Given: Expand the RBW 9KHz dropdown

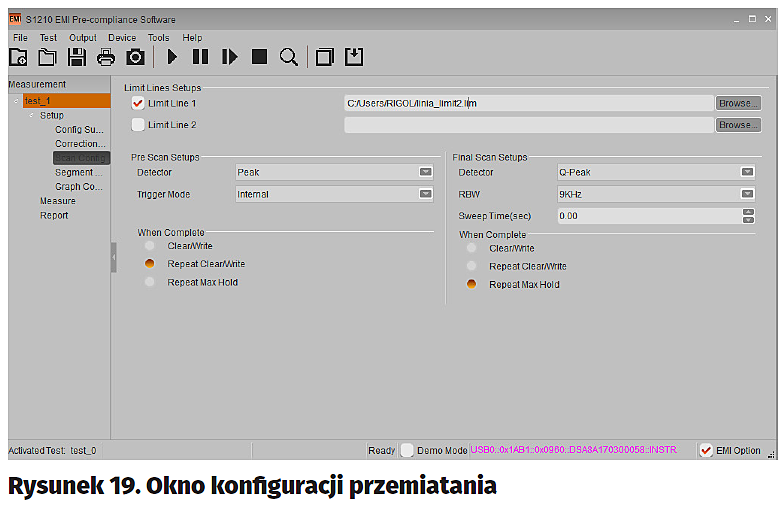Looking at the screenshot, I should tap(747, 194).
